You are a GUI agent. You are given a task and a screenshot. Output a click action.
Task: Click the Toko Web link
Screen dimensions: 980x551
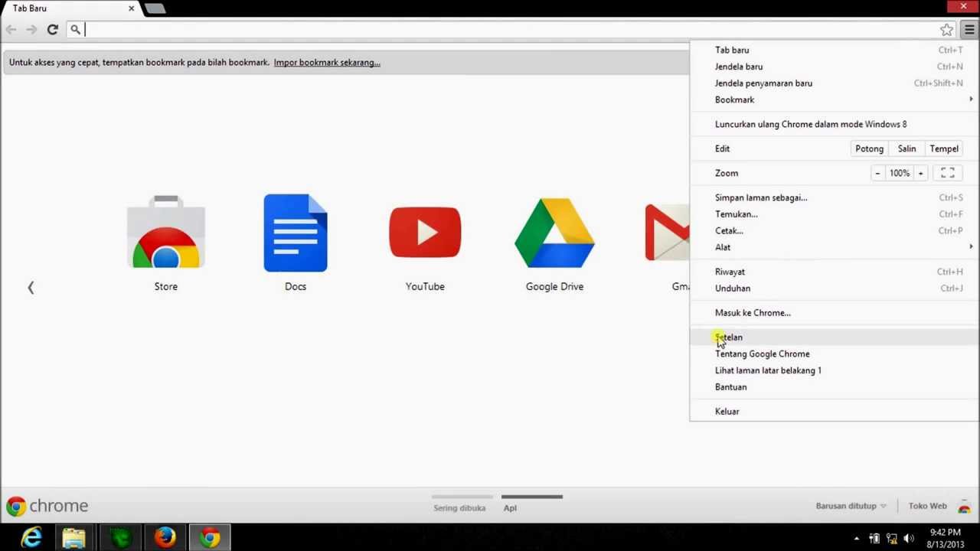pos(927,506)
